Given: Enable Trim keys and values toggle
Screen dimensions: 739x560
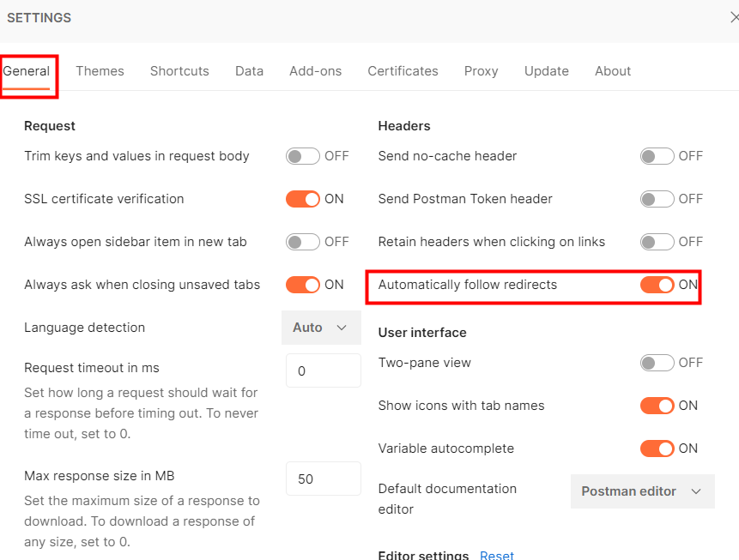Looking at the screenshot, I should [302, 156].
